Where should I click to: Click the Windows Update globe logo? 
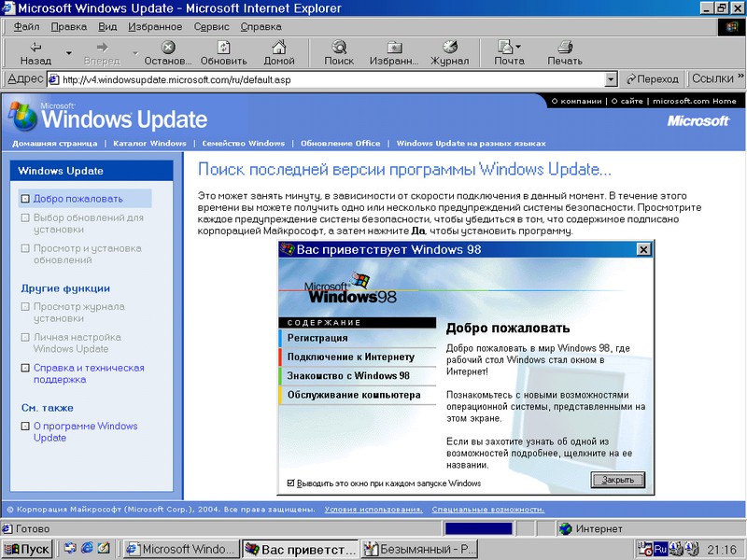coord(21,116)
